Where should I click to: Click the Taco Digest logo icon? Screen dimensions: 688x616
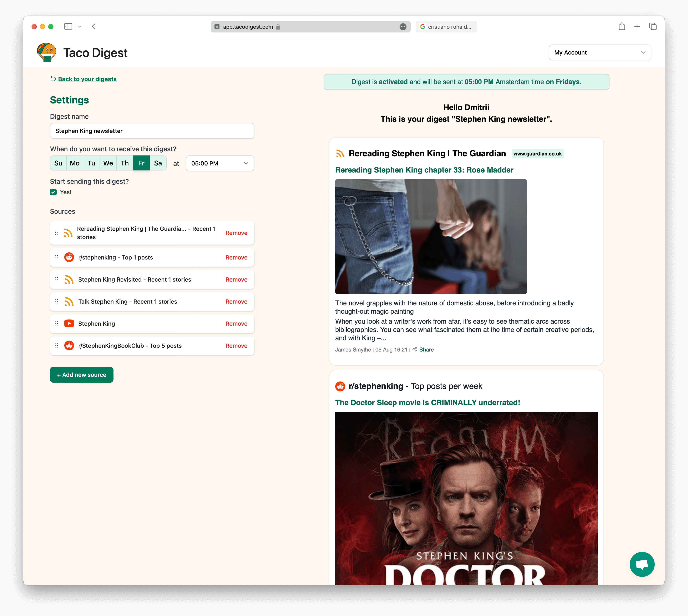tap(46, 52)
